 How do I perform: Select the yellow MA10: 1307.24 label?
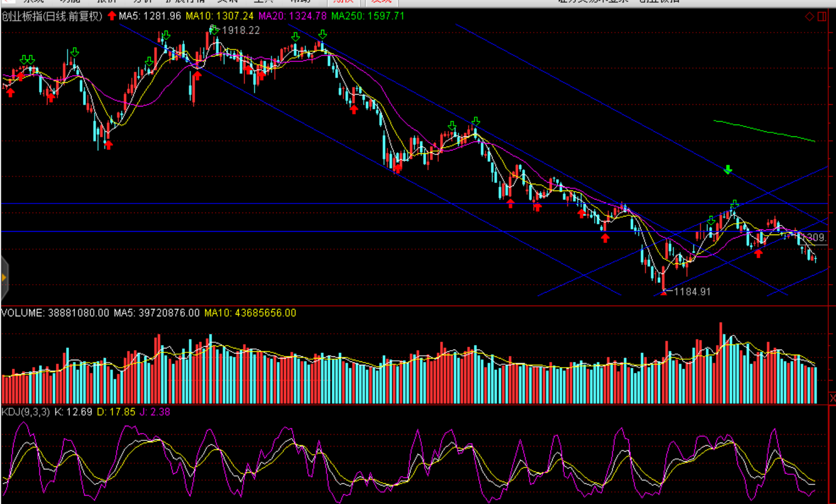pyautogui.click(x=219, y=16)
